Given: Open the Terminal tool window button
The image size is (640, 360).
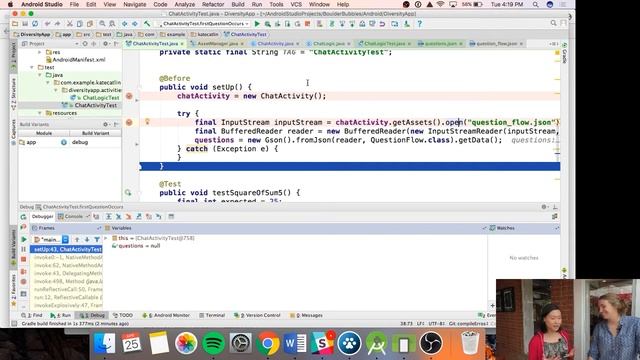Looking at the screenshot, I should coord(212,316).
